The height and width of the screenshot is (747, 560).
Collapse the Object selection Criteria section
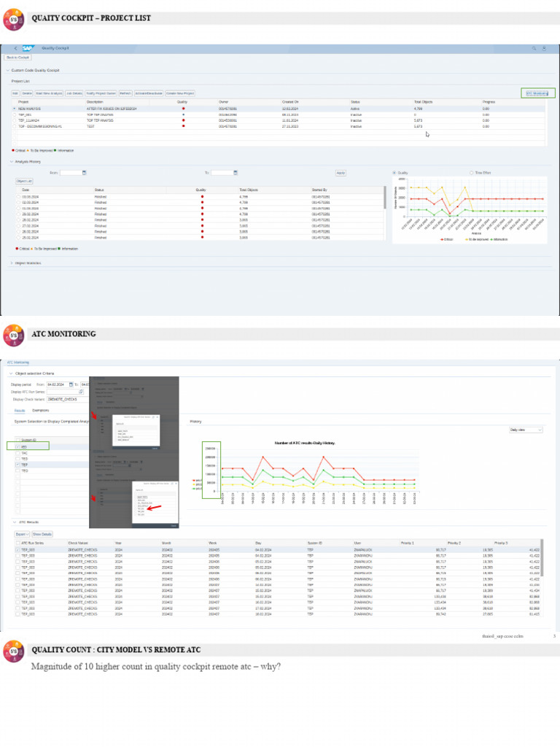[11, 373]
